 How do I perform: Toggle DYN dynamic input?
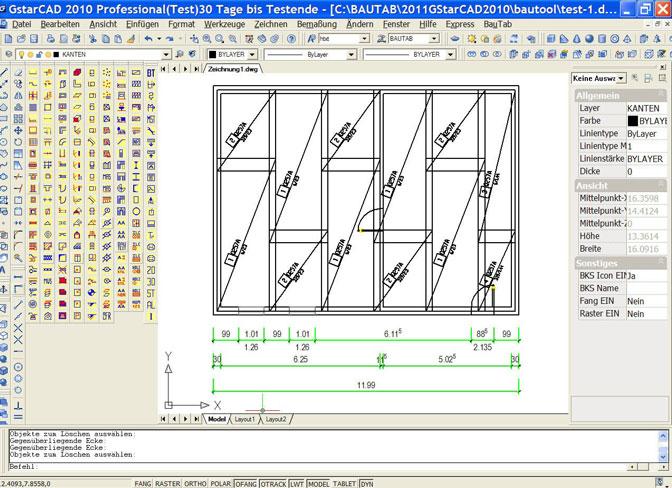pos(367,483)
